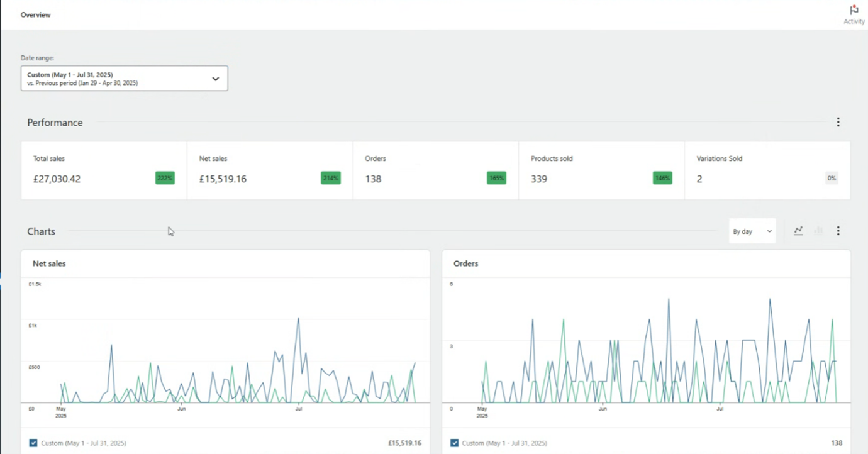Uncheck the Custom legend checkbox under Net sales chart
The width and height of the screenshot is (868, 454).
33,443
